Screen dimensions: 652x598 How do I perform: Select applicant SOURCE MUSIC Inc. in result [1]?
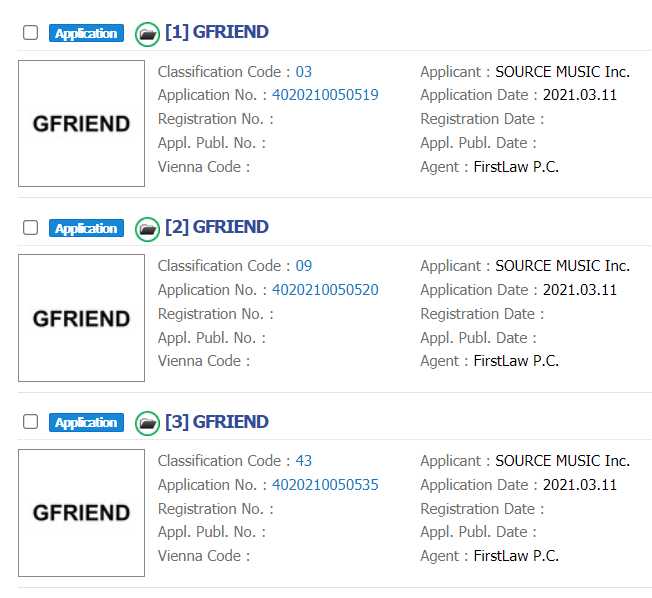pos(563,72)
